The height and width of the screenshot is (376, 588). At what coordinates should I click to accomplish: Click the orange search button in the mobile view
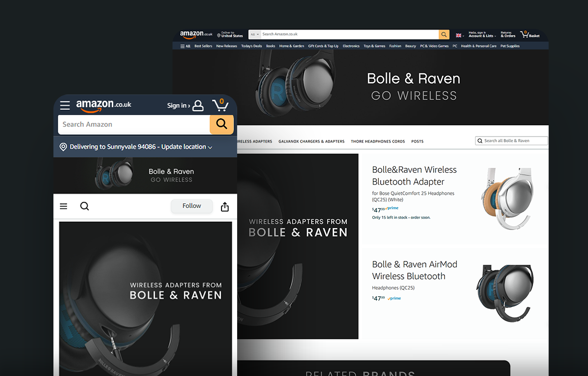pos(221,124)
